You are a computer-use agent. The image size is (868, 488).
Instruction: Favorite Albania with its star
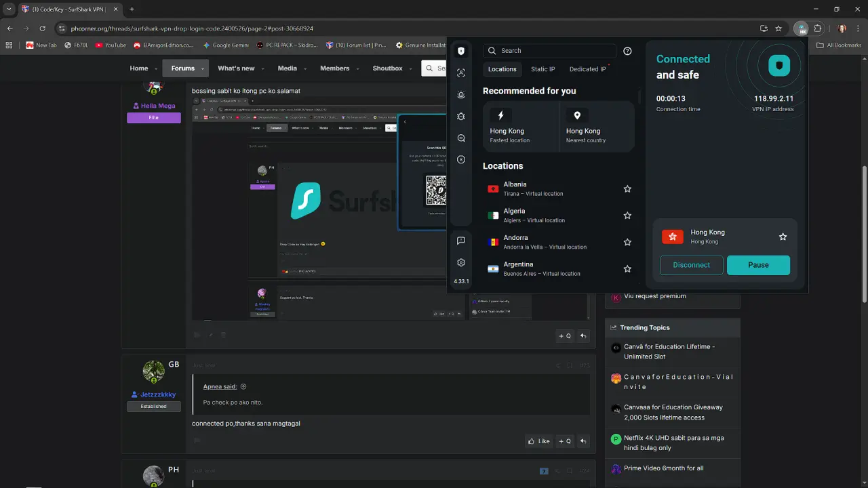627,189
